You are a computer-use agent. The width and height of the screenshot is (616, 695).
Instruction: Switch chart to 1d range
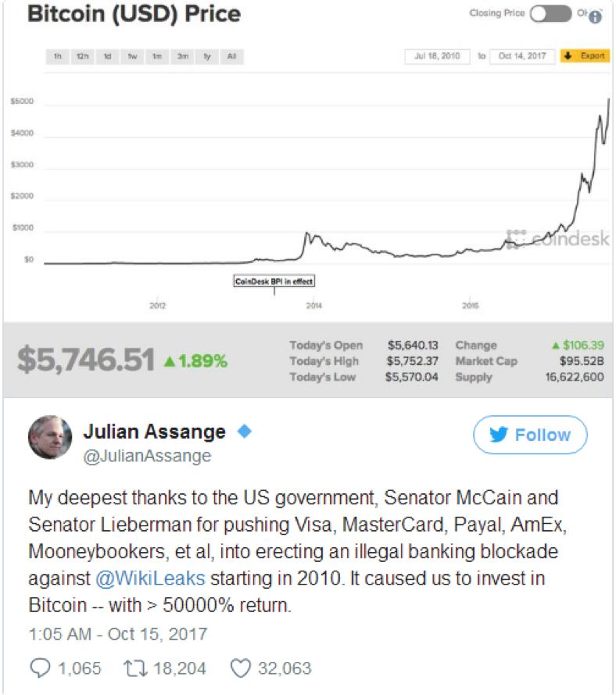107,56
